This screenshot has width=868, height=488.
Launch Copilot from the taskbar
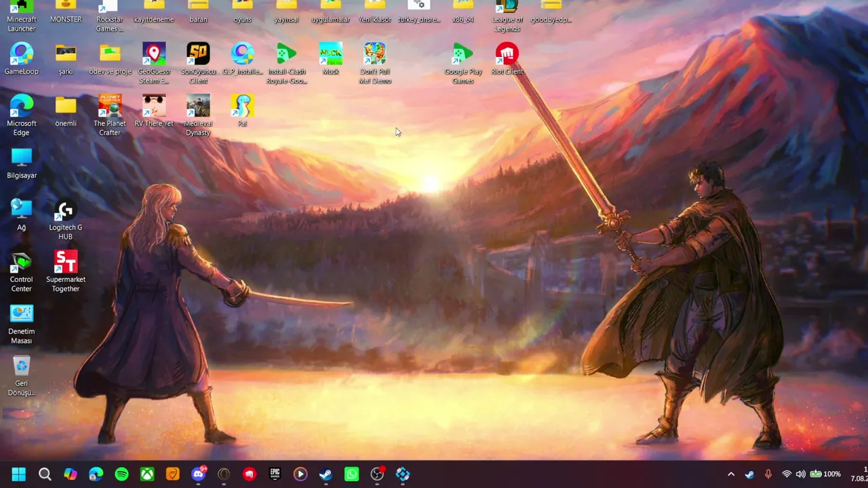tap(71, 474)
